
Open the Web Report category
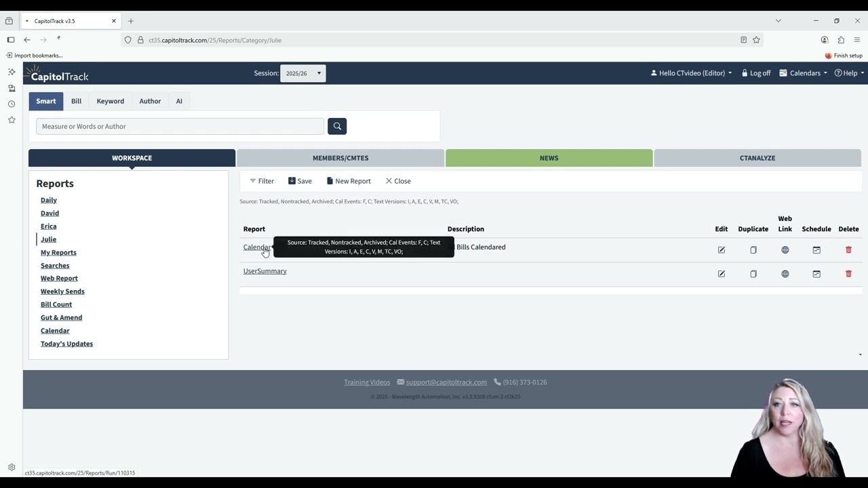59,279
